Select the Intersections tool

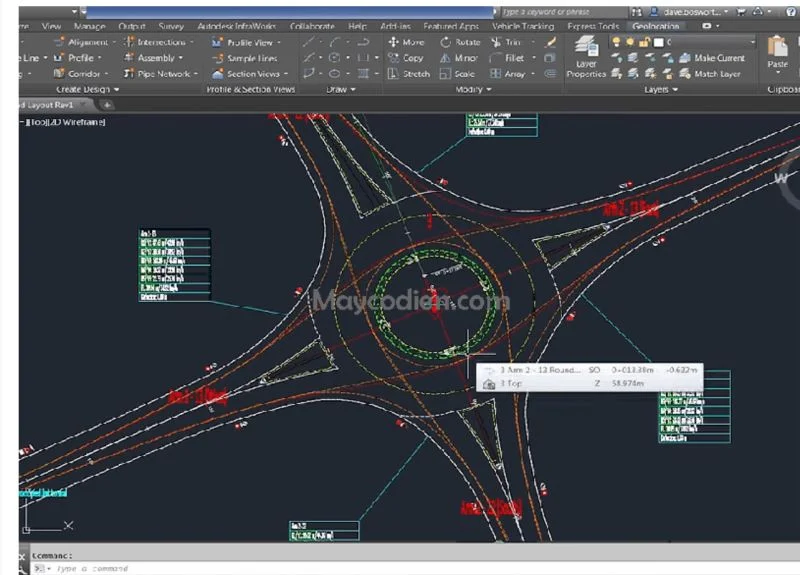156,42
